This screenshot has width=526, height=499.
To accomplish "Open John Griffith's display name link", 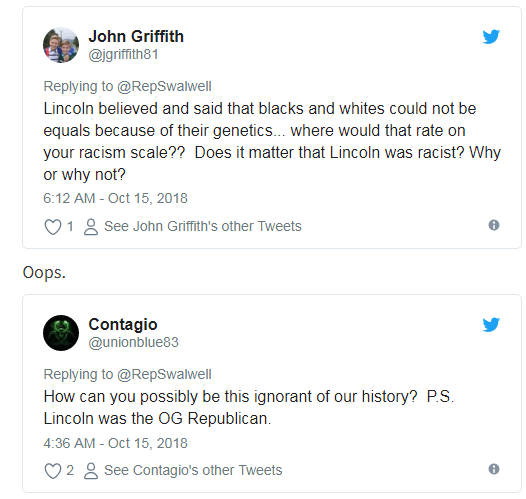I will pos(136,36).
